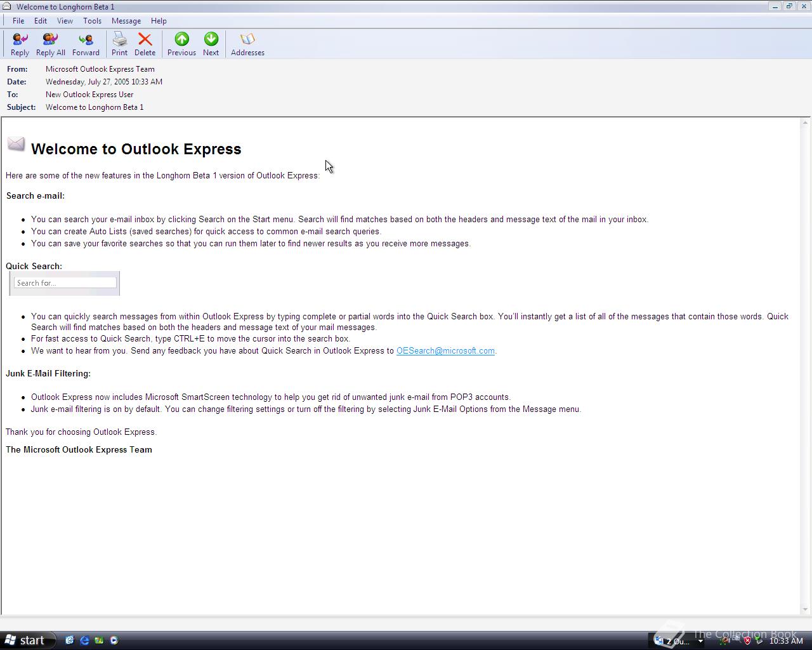
Task: Click the Reply All toolbar icon
Action: tap(51, 44)
